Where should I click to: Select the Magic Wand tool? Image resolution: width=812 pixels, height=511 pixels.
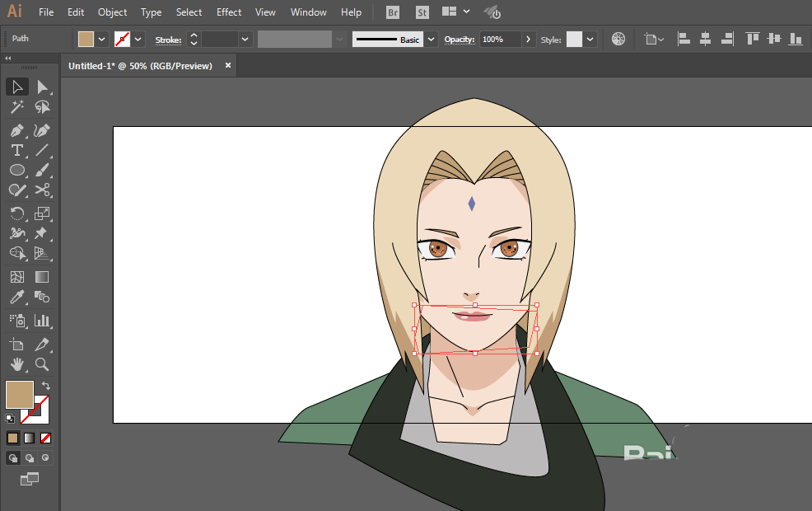click(x=17, y=107)
